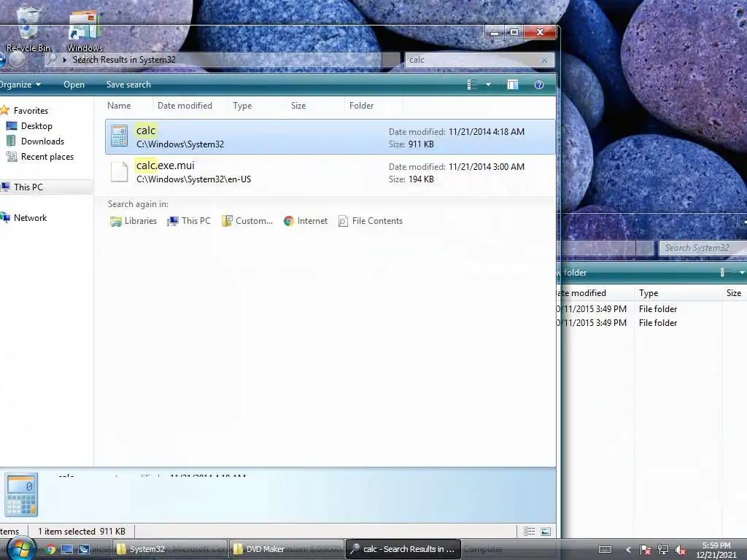
Task: Clear the calc search with X button
Action: click(544, 60)
